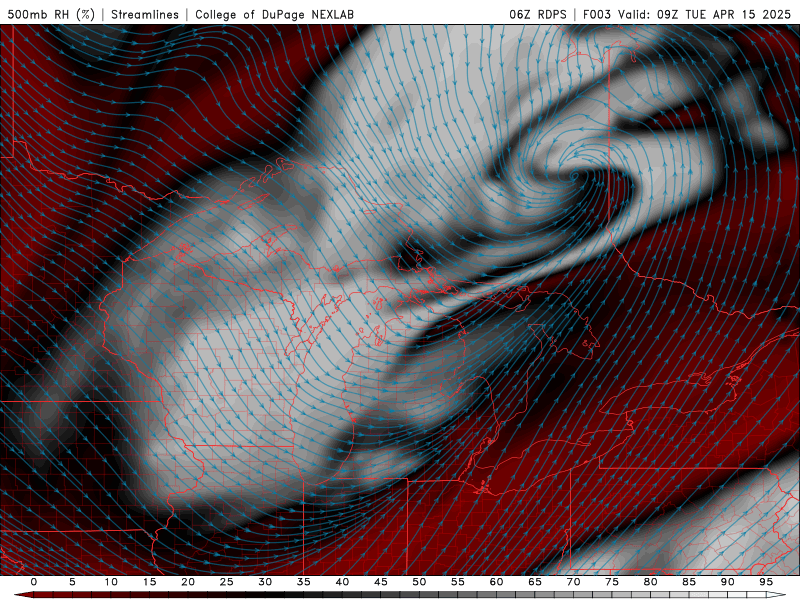Image resolution: width=800 pixels, height=600 pixels.
Task: Click the dark red arrow end of colorbar
Action: coord(23,595)
